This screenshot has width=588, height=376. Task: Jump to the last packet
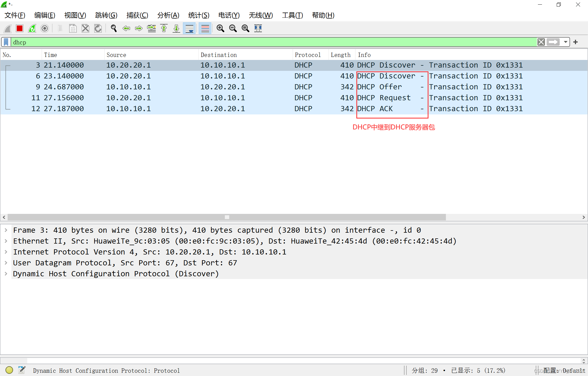coord(176,28)
